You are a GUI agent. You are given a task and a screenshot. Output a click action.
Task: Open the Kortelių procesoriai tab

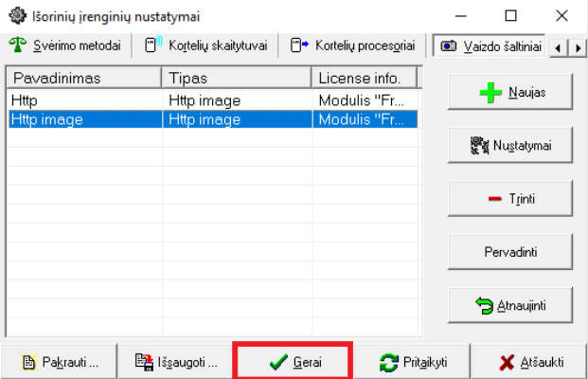pos(352,45)
